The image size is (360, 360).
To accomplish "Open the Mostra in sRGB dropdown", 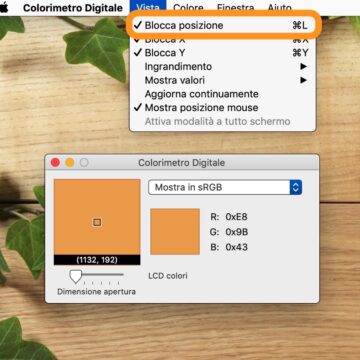I will [225, 187].
